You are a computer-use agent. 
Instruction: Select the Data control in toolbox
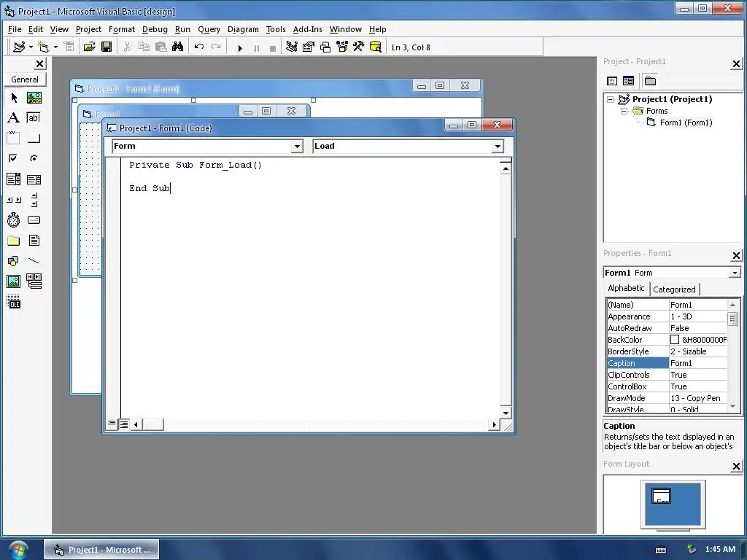pyautogui.click(x=34, y=281)
